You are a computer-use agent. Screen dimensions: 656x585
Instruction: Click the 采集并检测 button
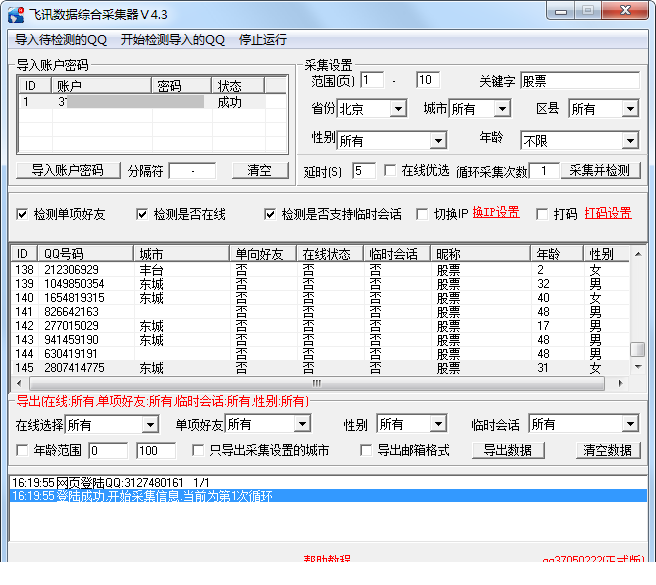click(x=600, y=170)
